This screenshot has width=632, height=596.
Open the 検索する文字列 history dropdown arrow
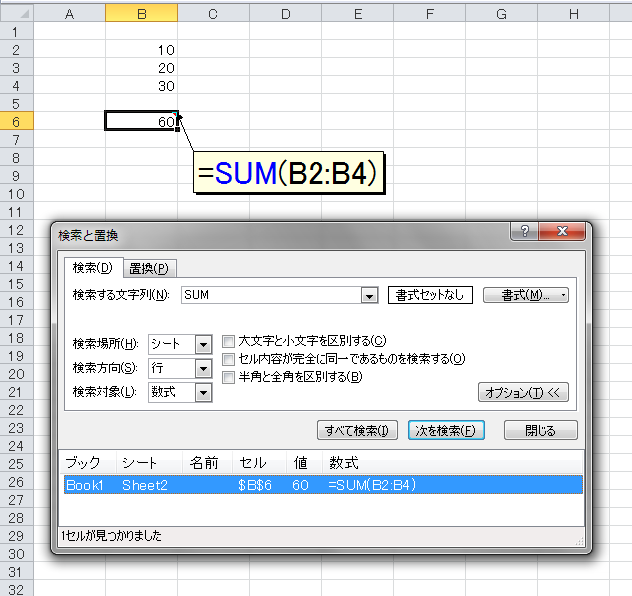click(x=369, y=295)
